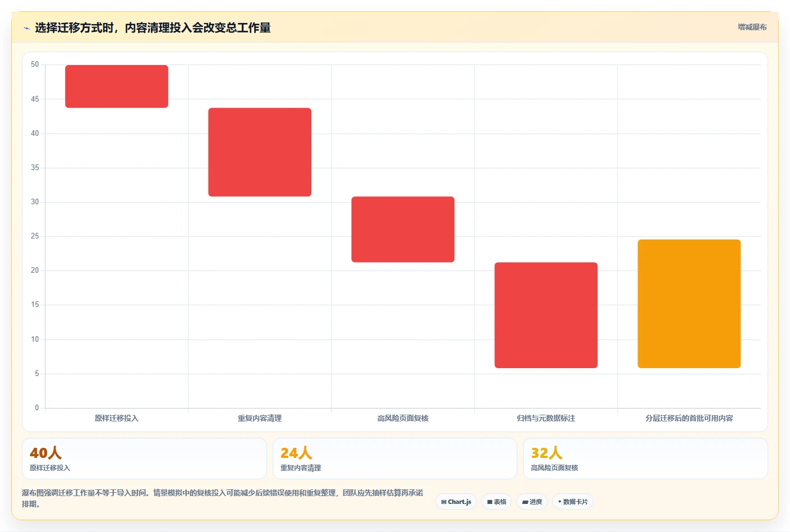Click the red 高风险页面复核 waterfall bar

(x=403, y=230)
